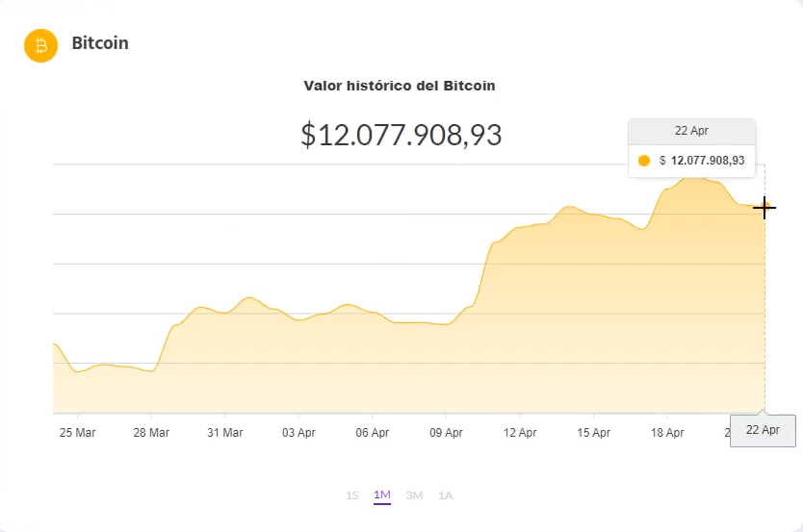This screenshot has height=532, width=803.
Task: Click the black crosshair marker on the chart
Action: (764, 207)
